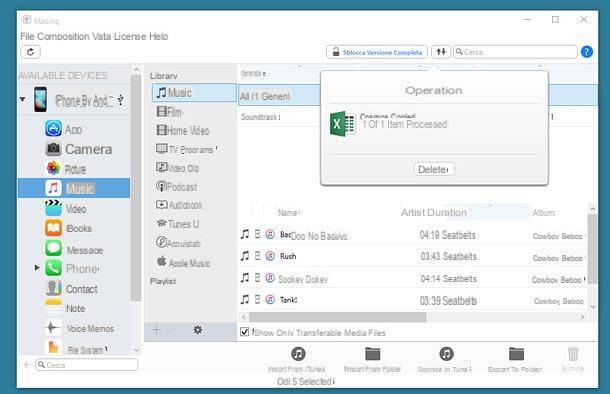Focus the top Cerca search field
The height and width of the screenshot is (394, 610).
point(515,52)
